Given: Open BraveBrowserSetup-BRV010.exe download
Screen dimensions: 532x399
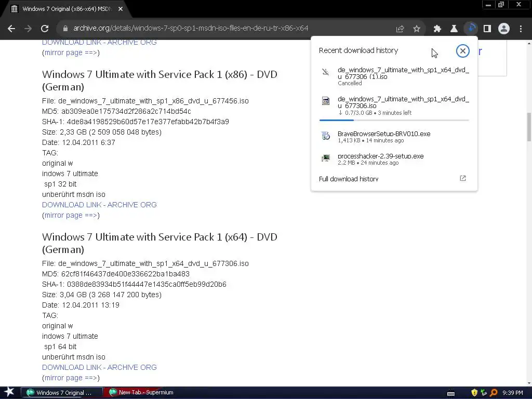Looking at the screenshot, I should tap(394, 137).
